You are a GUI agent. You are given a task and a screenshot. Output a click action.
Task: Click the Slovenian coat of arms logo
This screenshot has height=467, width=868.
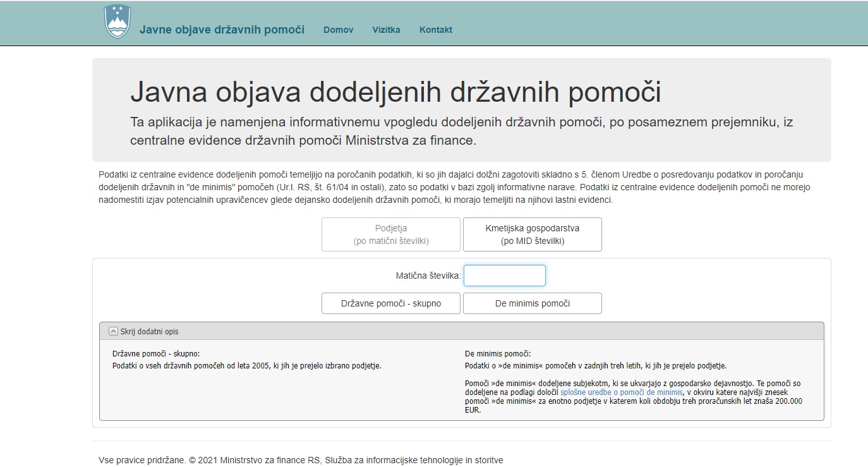(x=118, y=22)
